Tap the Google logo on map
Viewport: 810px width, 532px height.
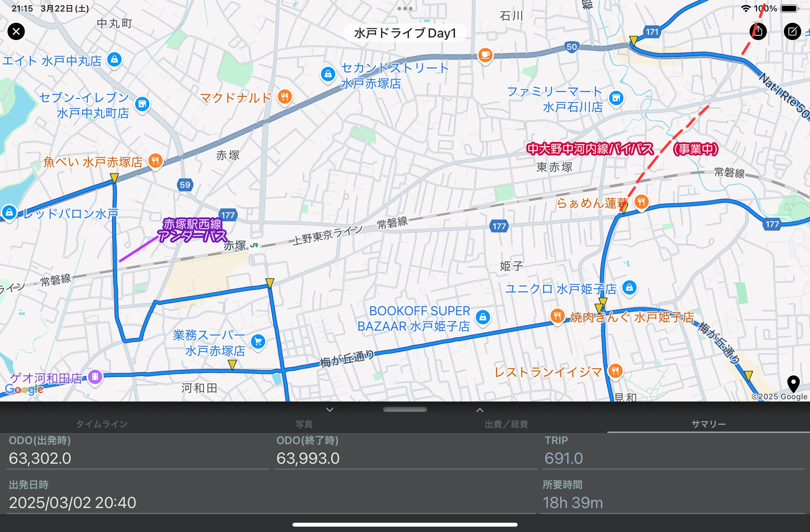(24, 389)
